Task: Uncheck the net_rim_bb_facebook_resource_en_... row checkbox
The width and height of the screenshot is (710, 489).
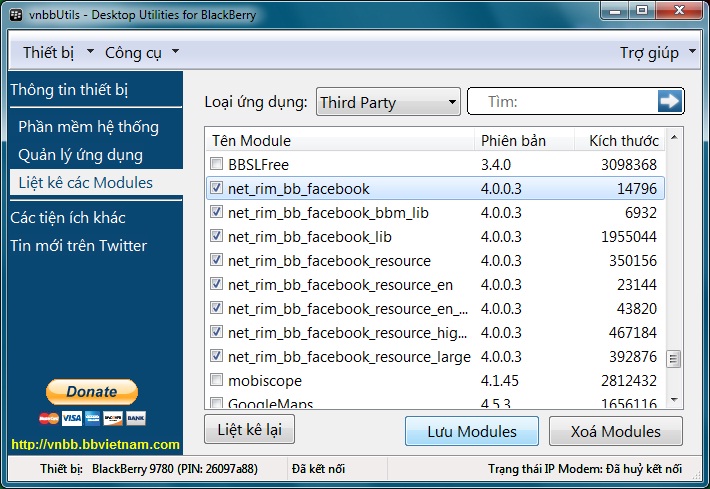Action: [x=216, y=307]
